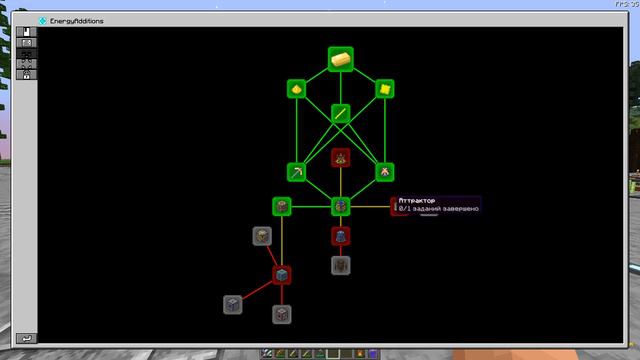This screenshot has height=360, width=640.
Task: Click the 'Аттрактор' tooltip title
Action: (417, 200)
